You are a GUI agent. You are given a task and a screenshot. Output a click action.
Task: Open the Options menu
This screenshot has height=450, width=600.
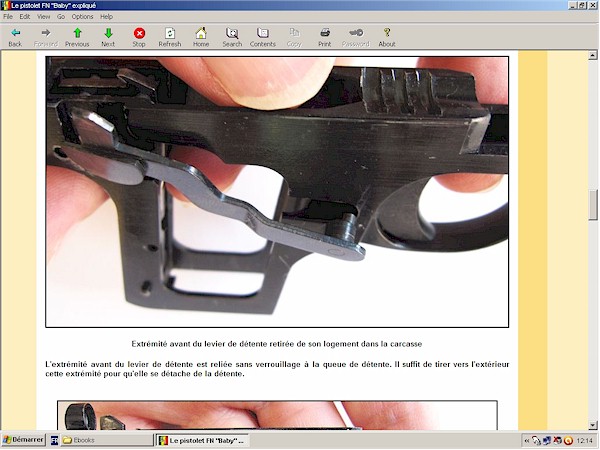click(82, 16)
